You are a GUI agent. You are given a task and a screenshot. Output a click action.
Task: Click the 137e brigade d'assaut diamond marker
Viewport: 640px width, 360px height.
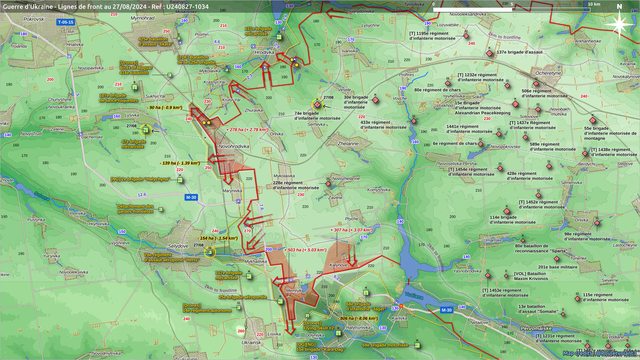point(490,53)
